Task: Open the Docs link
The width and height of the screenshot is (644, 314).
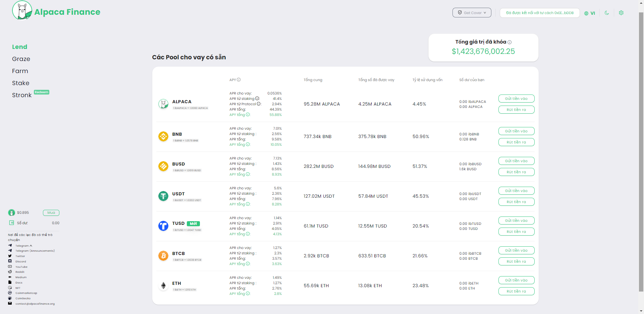Action: point(19,282)
